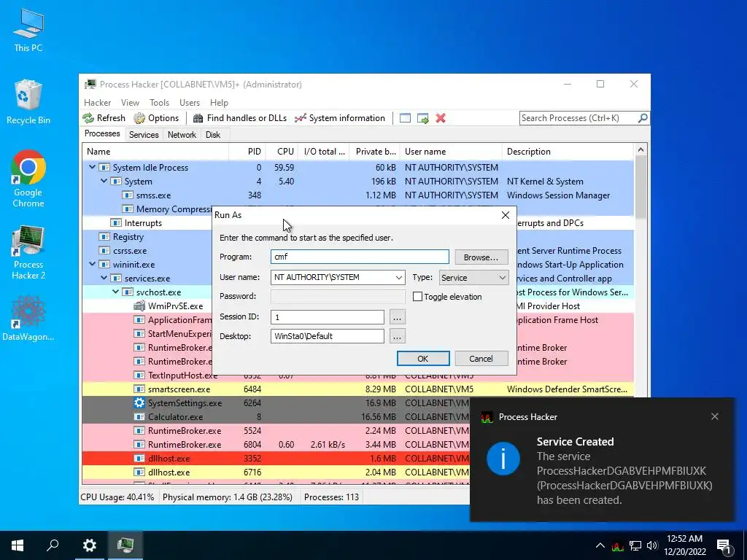Click the red X terminate icon
Screen dimensions: 747x560
tap(441, 118)
